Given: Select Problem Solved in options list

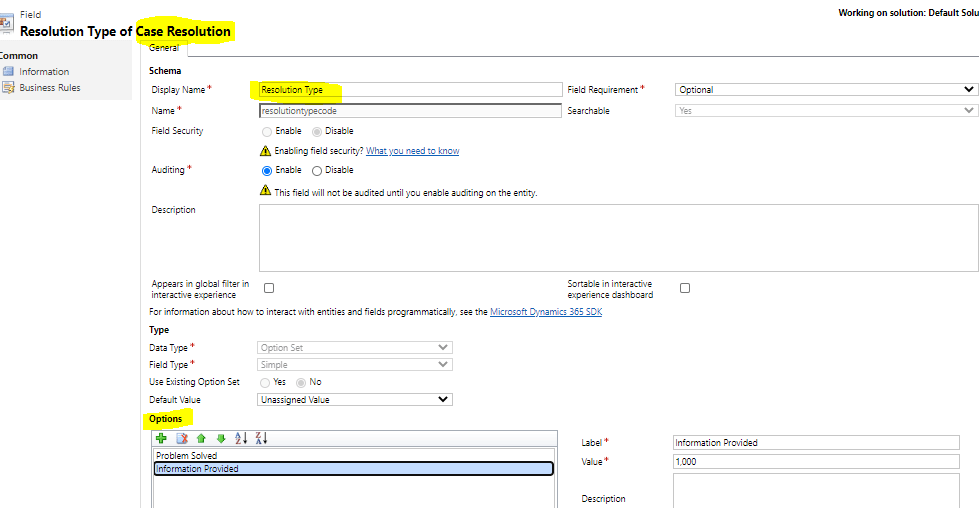Looking at the screenshot, I should (187, 456).
